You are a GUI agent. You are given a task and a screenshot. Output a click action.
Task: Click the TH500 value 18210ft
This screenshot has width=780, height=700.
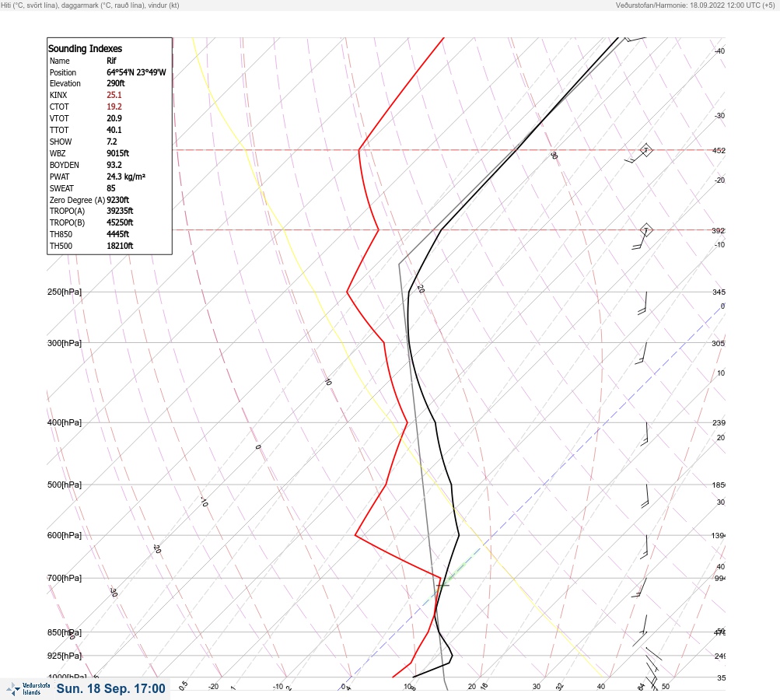[120, 246]
